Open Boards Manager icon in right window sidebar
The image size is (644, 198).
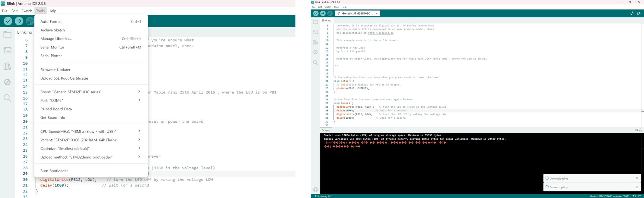pyautogui.click(x=316, y=32)
